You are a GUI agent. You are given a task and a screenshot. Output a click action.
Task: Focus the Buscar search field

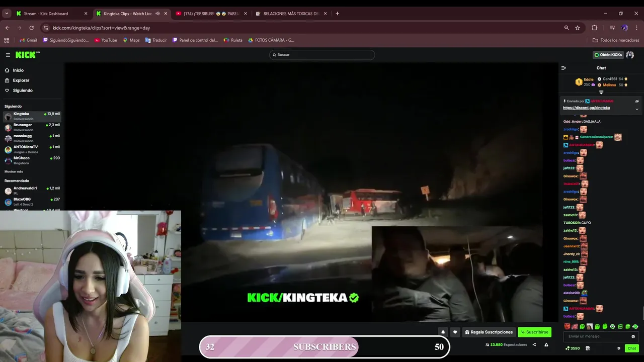pos(322,55)
